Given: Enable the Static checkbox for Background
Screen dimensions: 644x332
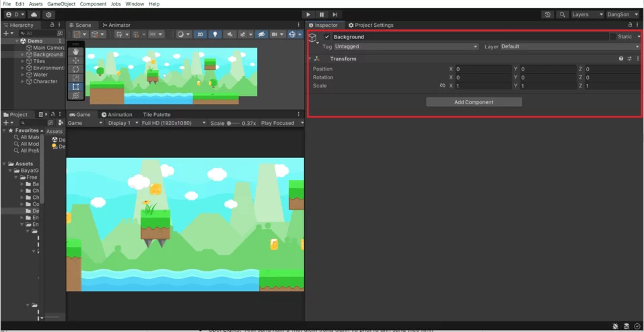Looking at the screenshot, I should point(613,37).
